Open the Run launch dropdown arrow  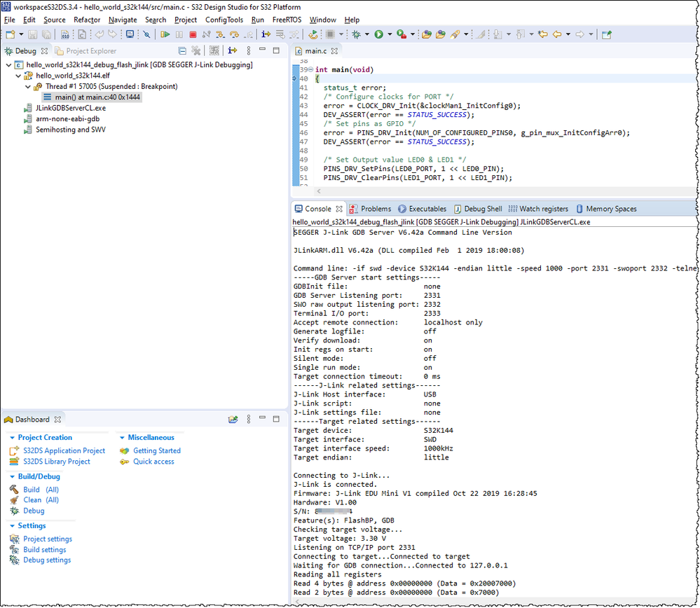point(390,34)
